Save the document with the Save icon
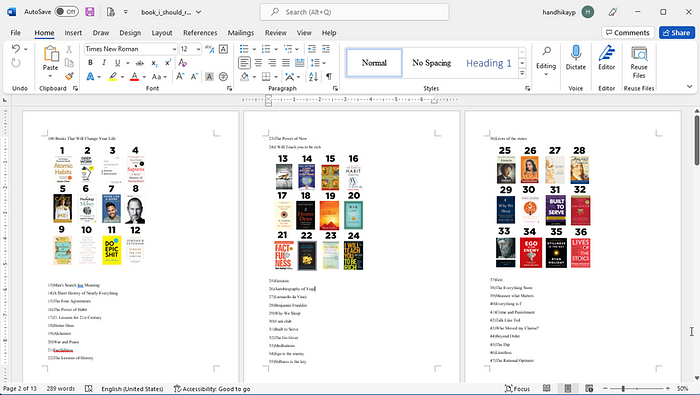 click(90, 12)
